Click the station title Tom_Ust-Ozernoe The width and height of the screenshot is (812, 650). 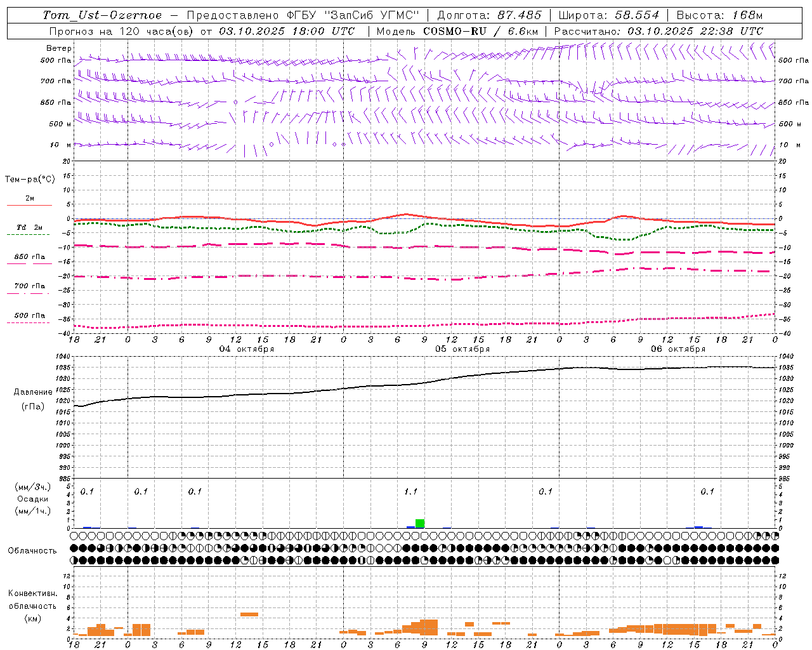click(x=102, y=15)
